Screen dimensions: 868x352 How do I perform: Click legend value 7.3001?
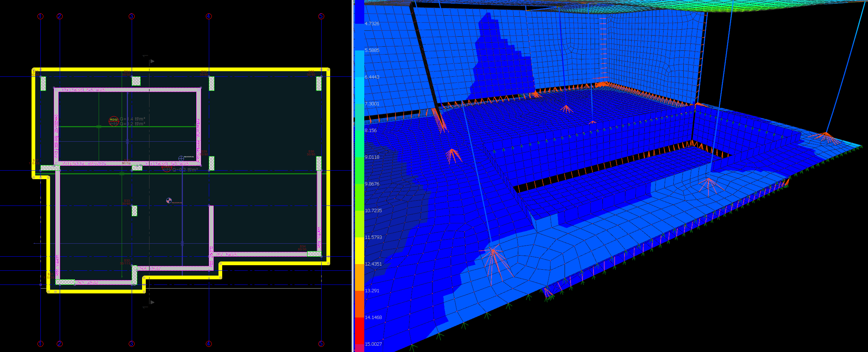[372, 103]
